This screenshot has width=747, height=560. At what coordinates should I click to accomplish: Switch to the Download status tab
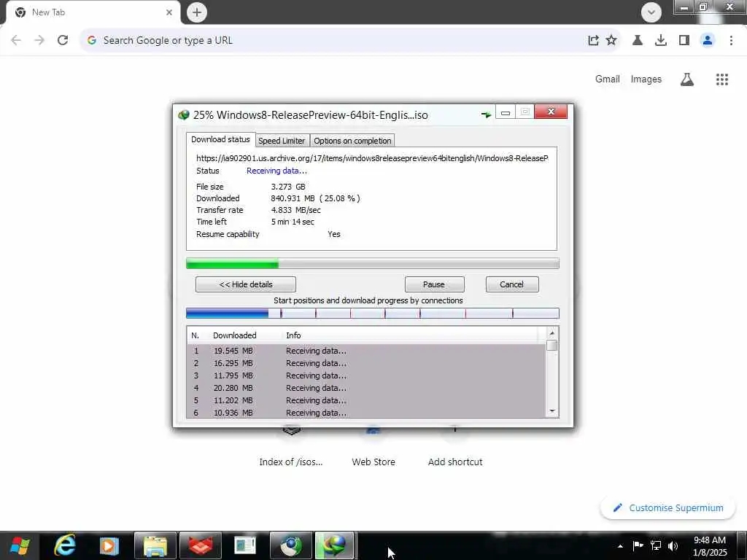pyautogui.click(x=220, y=139)
